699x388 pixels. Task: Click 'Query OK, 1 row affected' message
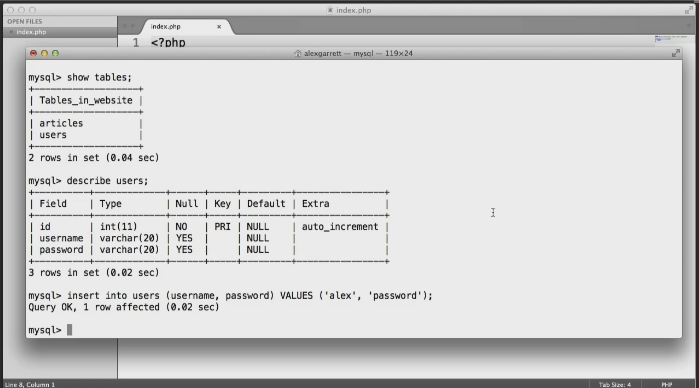[124, 307]
